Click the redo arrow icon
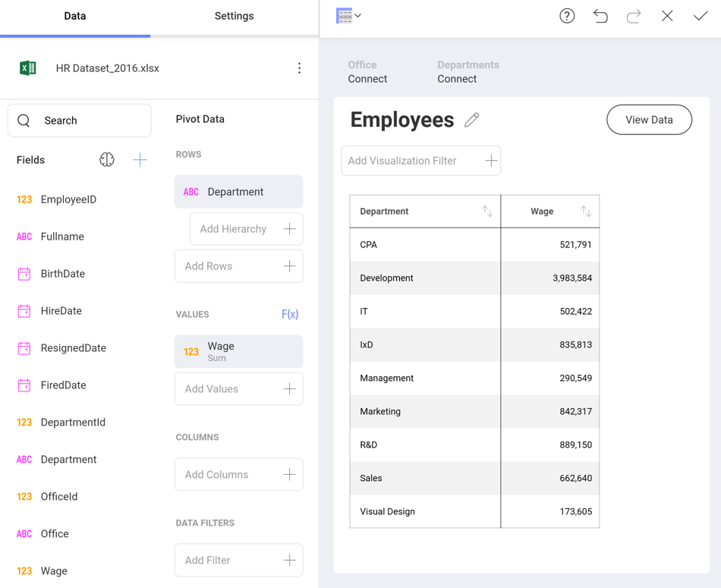 634,16
